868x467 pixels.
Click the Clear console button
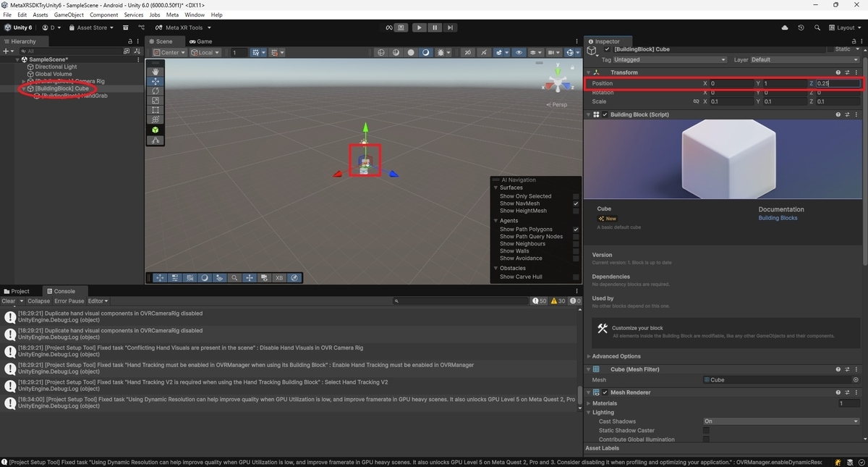[x=9, y=301]
